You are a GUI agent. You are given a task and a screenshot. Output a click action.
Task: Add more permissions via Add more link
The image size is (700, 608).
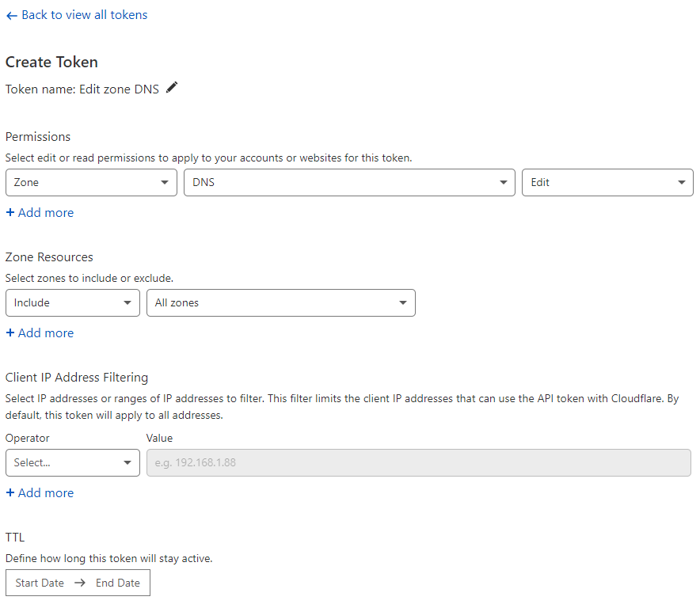[x=40, y=212]
